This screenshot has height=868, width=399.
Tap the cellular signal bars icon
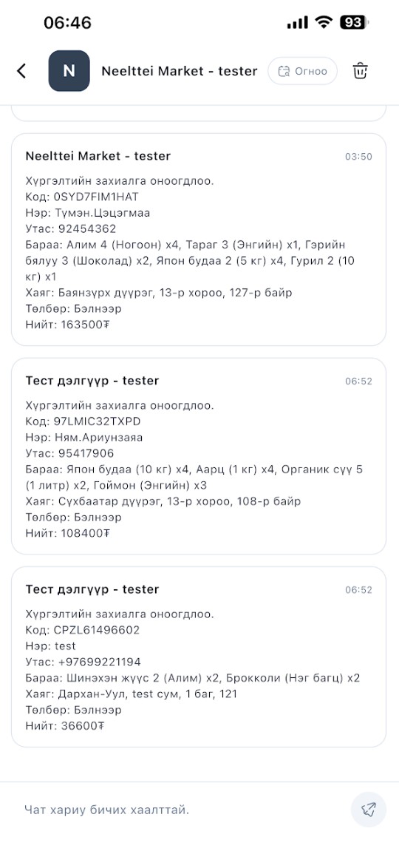[298, 23]
